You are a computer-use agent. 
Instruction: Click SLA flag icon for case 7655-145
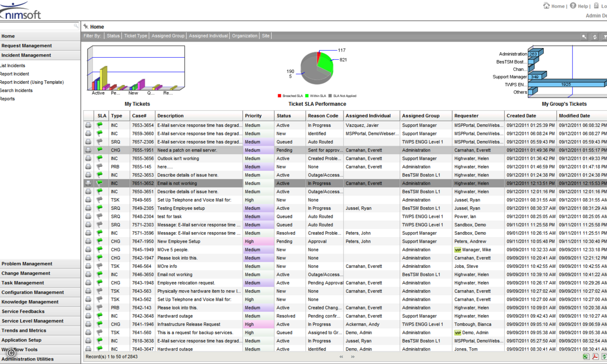click(100, 166)
